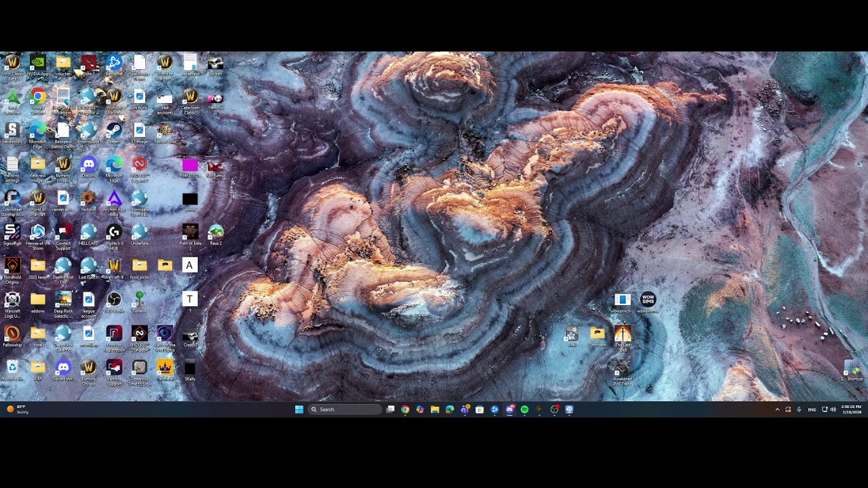Select the Deep Rock Galactic Survivor icon

coord(63,304)
